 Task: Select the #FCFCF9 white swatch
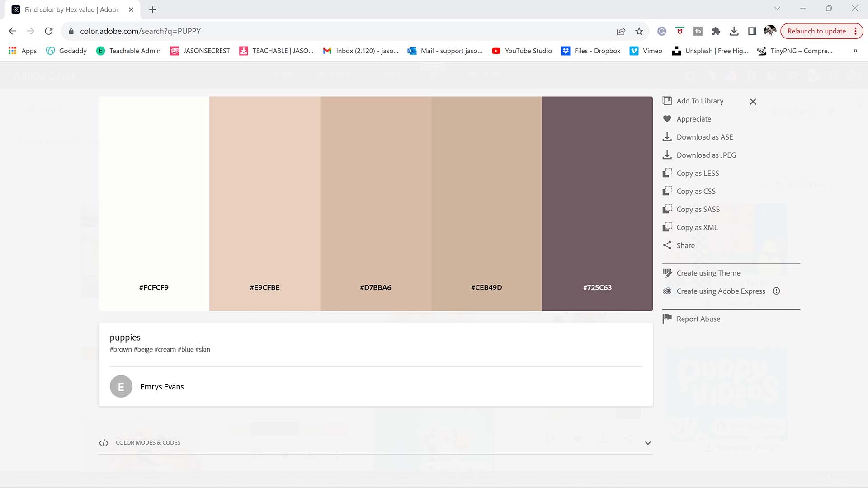pos(154,203)
